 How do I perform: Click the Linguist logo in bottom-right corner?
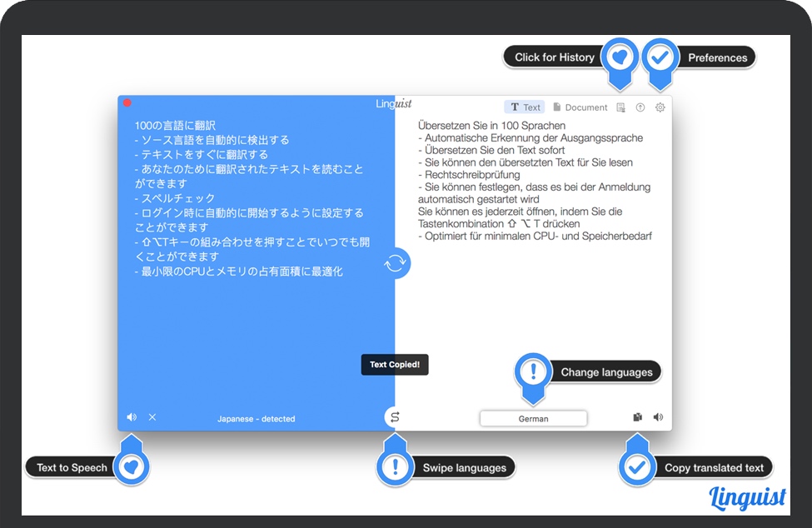point(748,498)
